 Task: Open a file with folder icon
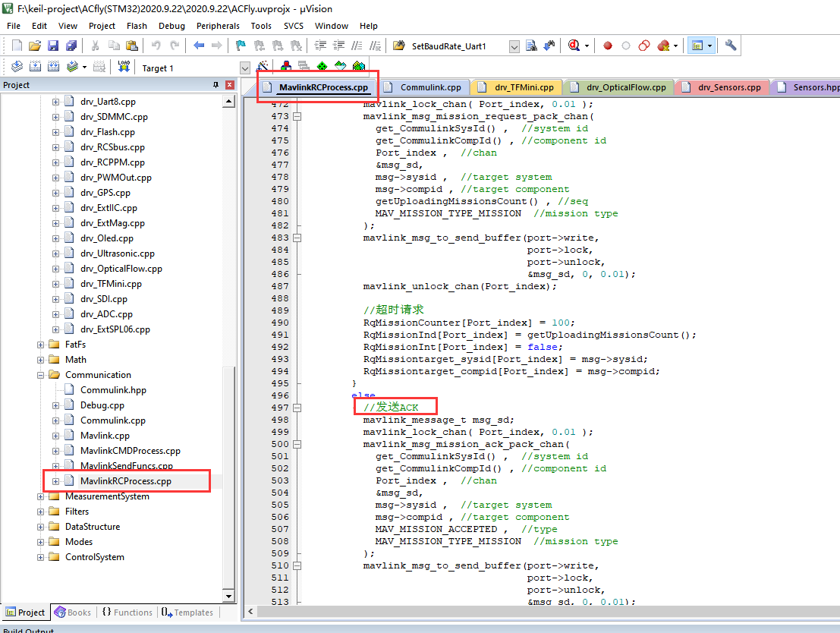[35, 46]
